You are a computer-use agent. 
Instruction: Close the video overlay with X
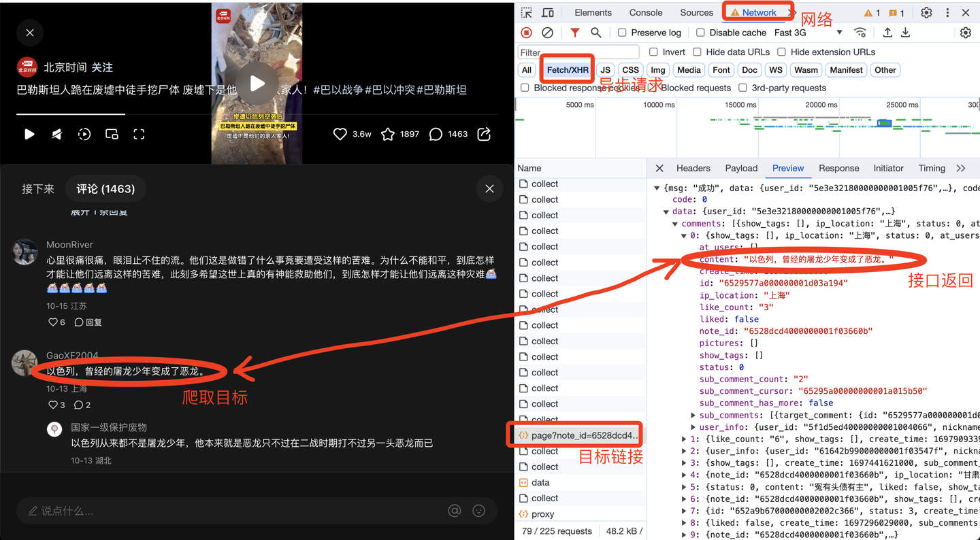tap(30, 33)
